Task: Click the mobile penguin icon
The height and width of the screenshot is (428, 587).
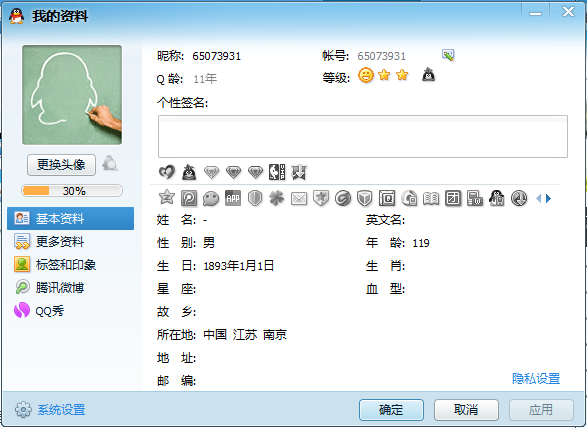Action: (x=497, y=198)
